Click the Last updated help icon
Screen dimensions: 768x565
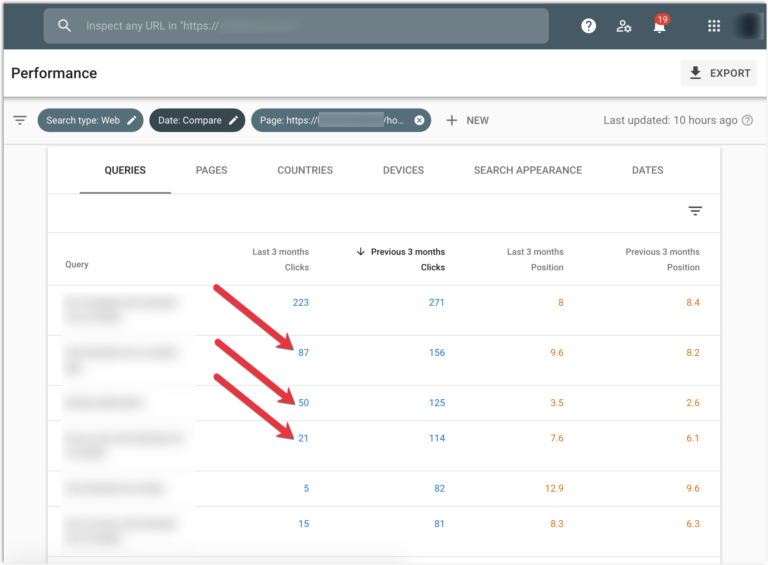coord(747,120)
